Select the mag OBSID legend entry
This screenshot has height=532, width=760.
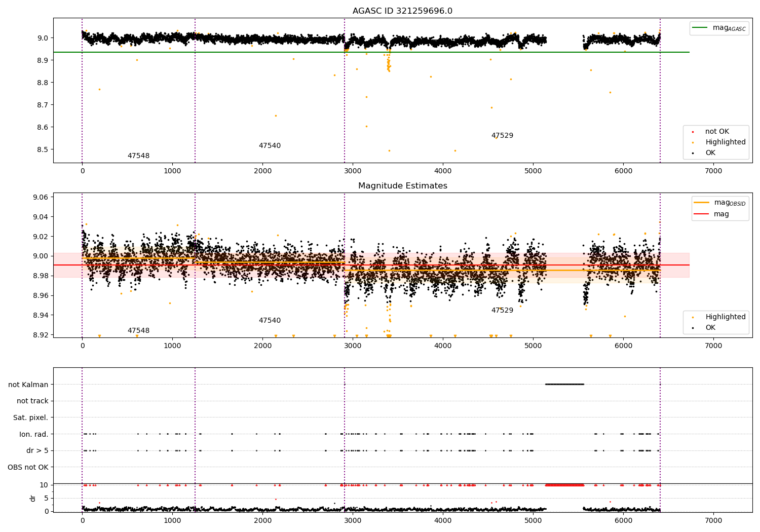[720, 203]
